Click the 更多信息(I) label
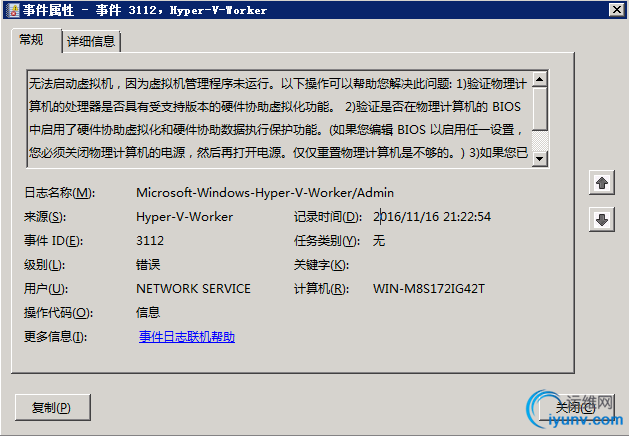The image size is (629, 436). pos(55,337)
